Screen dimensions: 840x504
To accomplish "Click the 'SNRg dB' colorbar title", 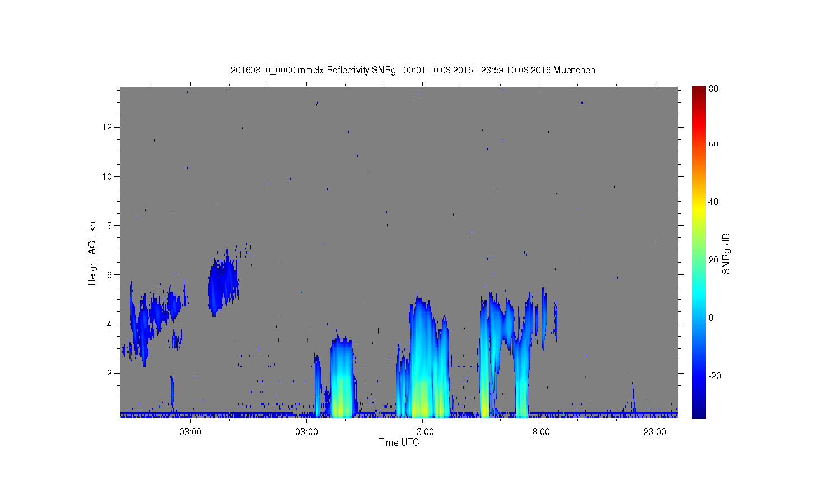I will tap(726, 254).
